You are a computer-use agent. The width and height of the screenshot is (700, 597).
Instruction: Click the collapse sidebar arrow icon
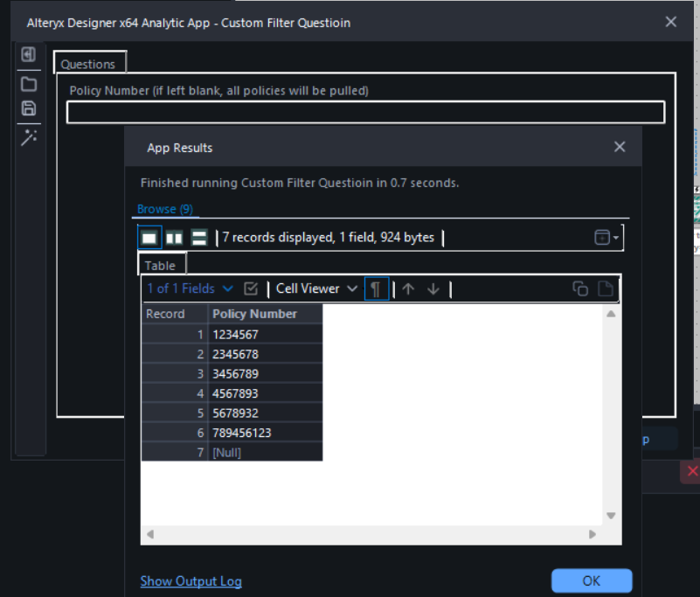pyautogui.click(x=29, y=54)
